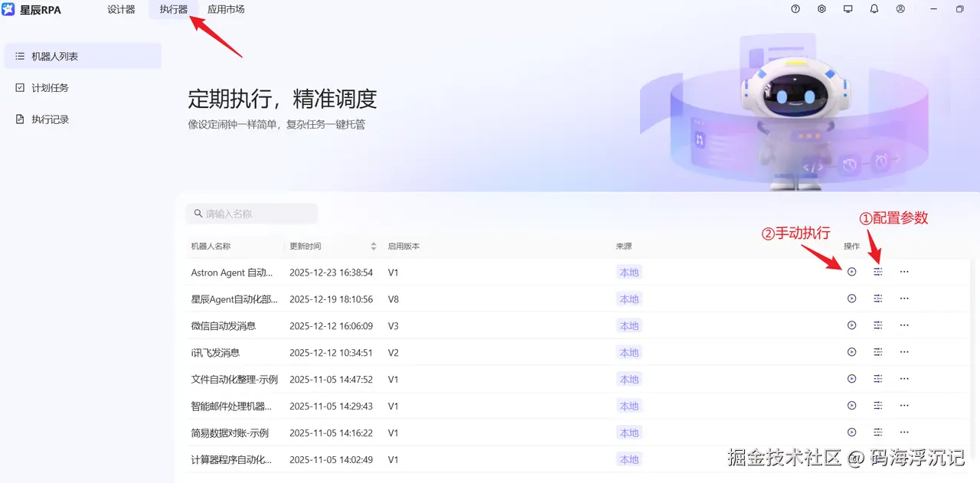The height and width of the screenshot is (483, 980).
Task: Open parameter config for Astron Agent robot
Action: coord(878,272)
